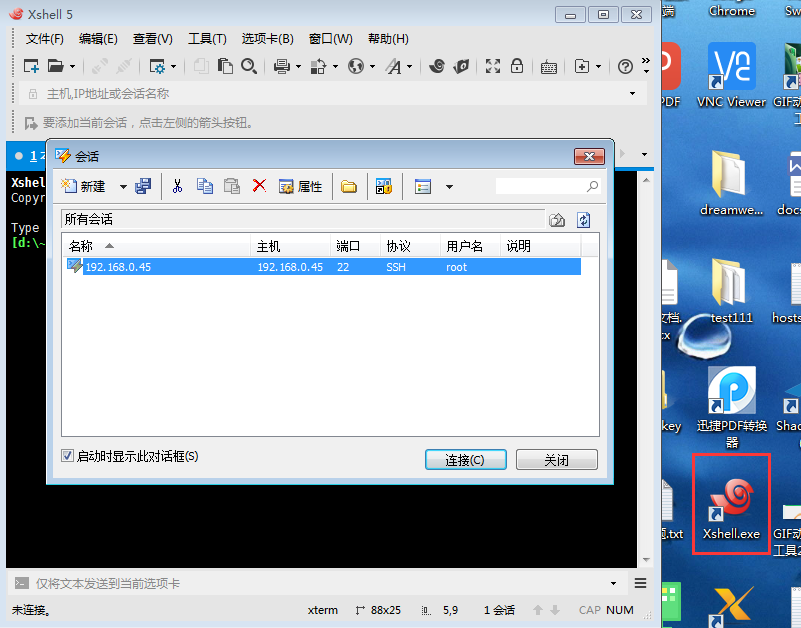Click the open folder icon in Xshell toolbar
The image size is (801, 628).
coord(55,66)
